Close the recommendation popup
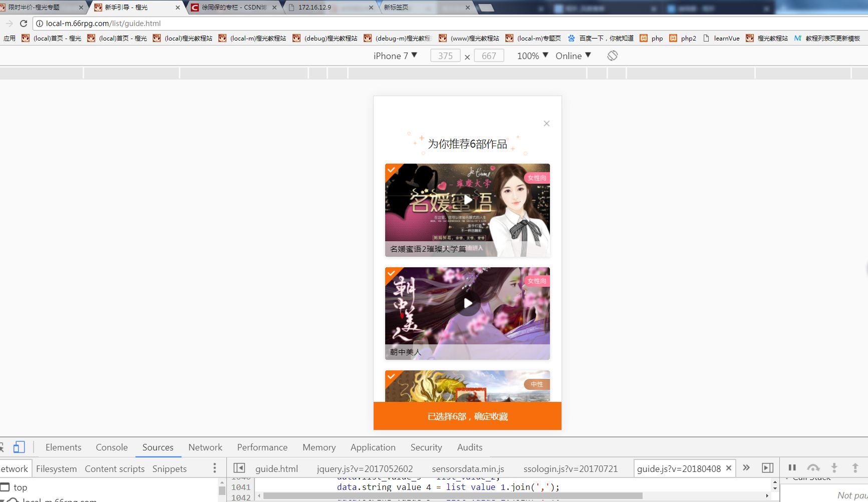The width and height of the screenshot is (868, 502). pyautogui.click(x=546, y=123)
